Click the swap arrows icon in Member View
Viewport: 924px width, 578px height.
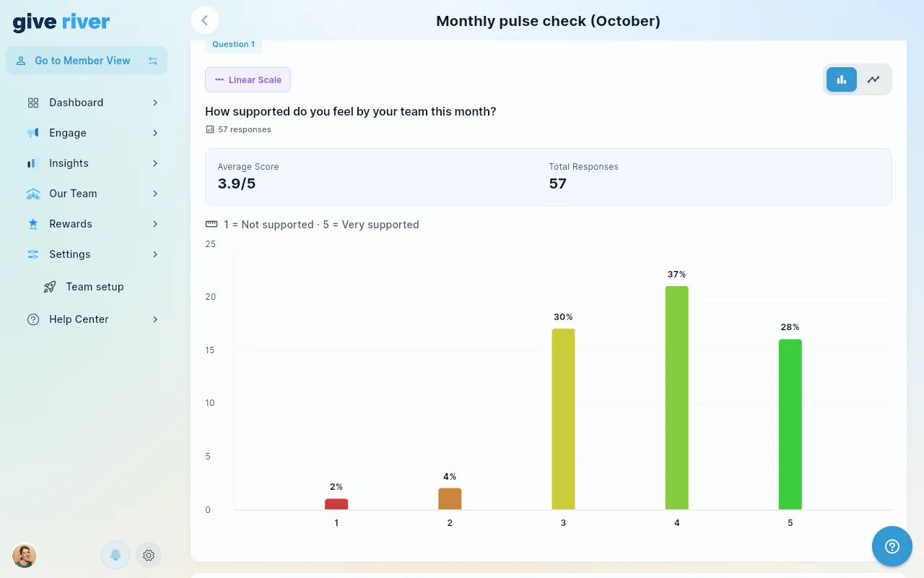click(x=153, y=61)
